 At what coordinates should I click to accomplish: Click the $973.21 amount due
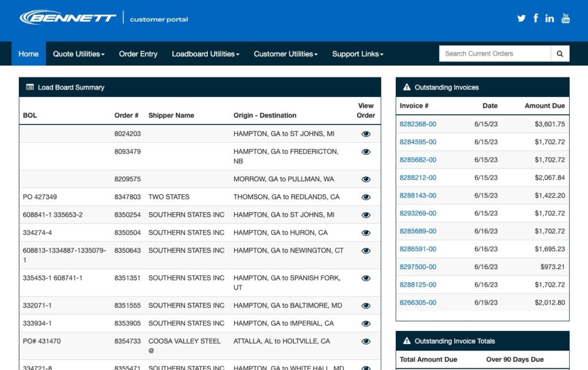click(552, 267)
